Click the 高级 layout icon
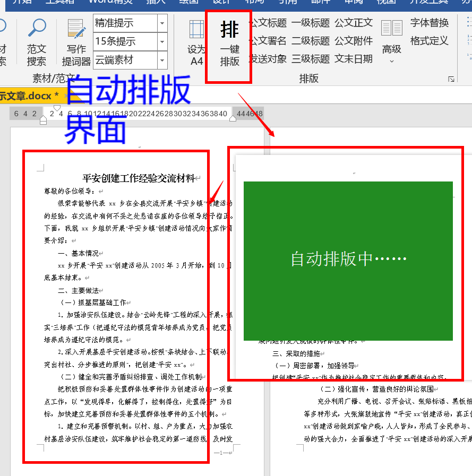472x476 pixels. click(x=392, y=42)
